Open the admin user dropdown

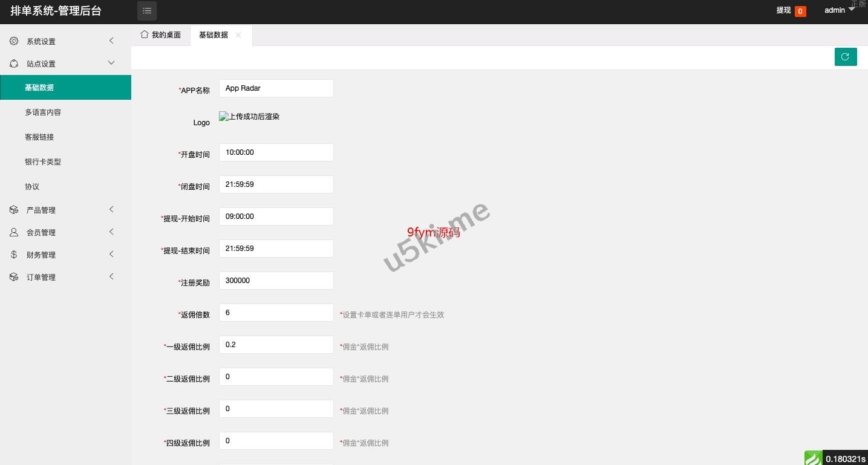pos(840,10)
